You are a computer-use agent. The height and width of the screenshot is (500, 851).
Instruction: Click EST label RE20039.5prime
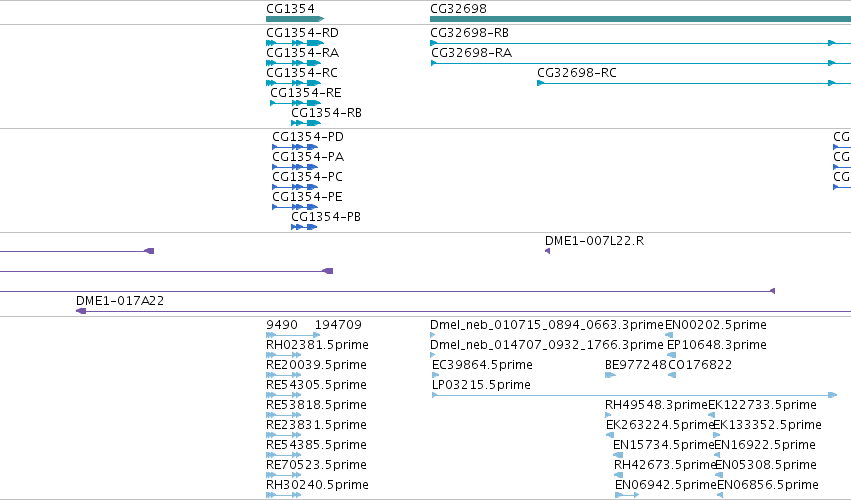pos(316,365)
